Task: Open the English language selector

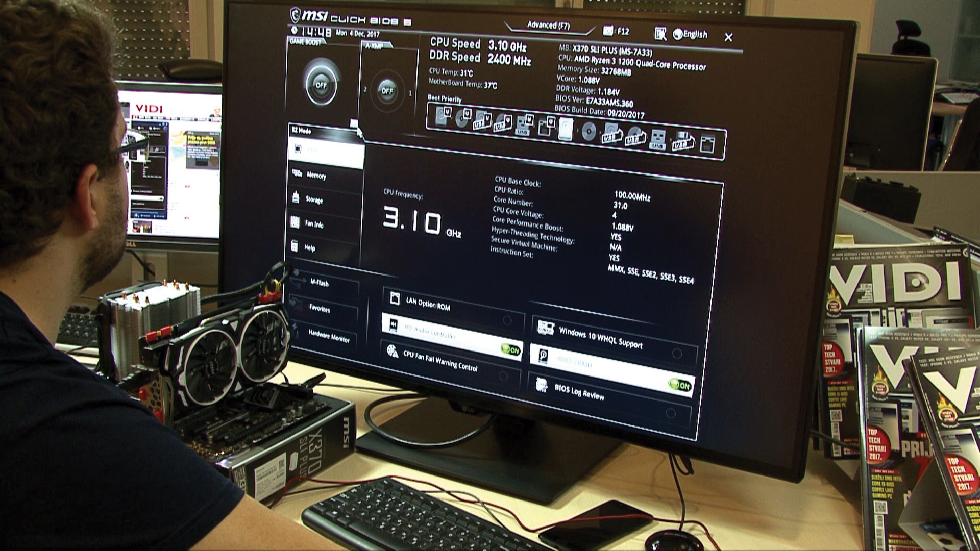Action: 690,34
